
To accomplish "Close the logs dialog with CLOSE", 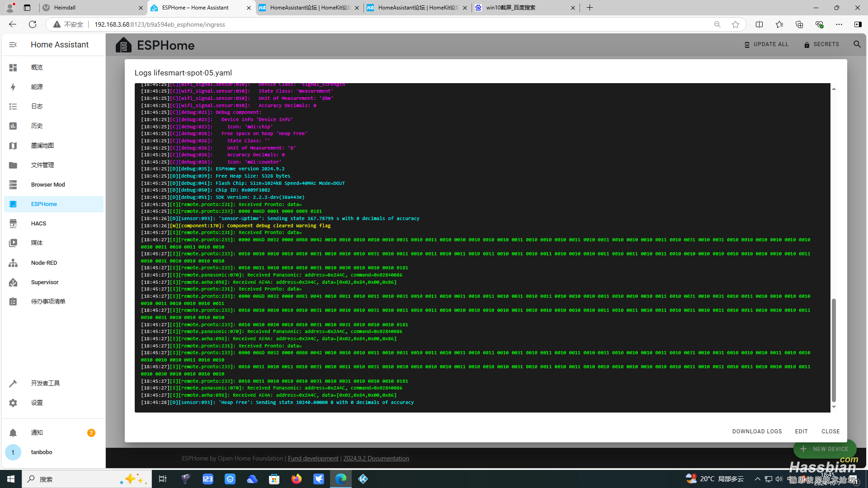I will click(x=830, y=432).
